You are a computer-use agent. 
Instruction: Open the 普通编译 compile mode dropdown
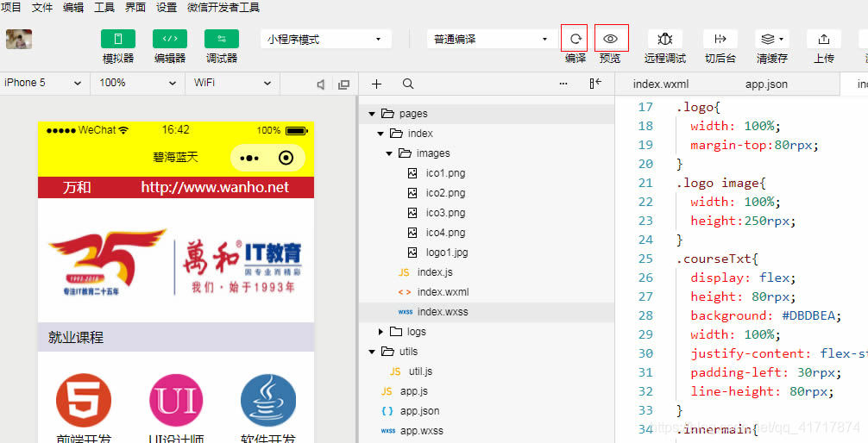[490, 40]
